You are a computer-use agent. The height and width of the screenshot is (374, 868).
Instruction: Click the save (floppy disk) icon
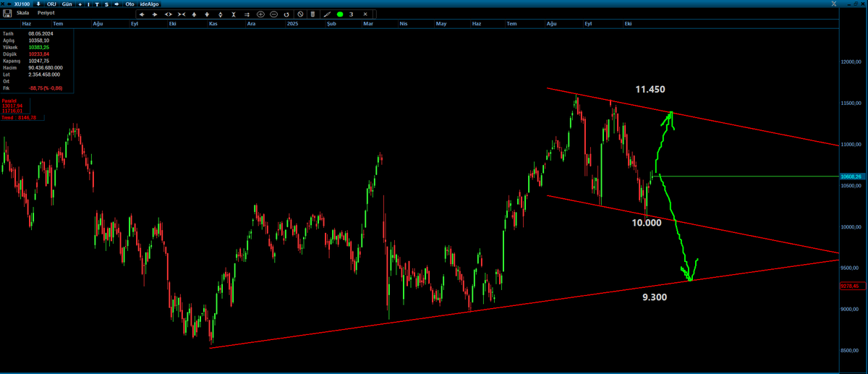7,13
